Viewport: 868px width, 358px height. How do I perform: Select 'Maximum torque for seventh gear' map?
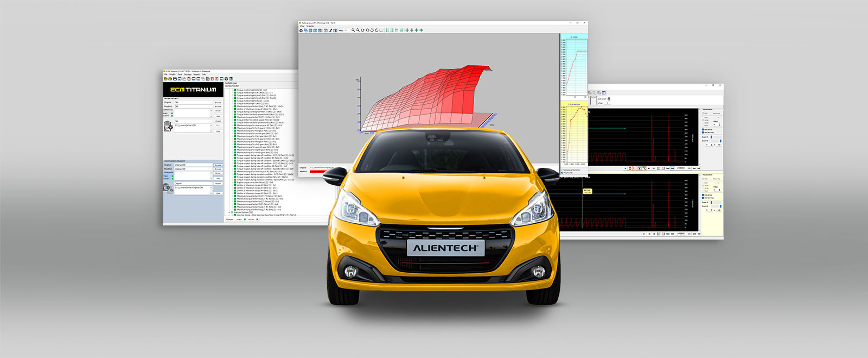[258, 147]
